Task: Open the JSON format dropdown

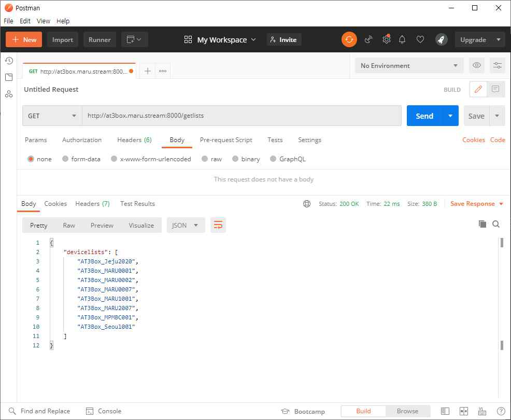Action: tap(186, 226)
